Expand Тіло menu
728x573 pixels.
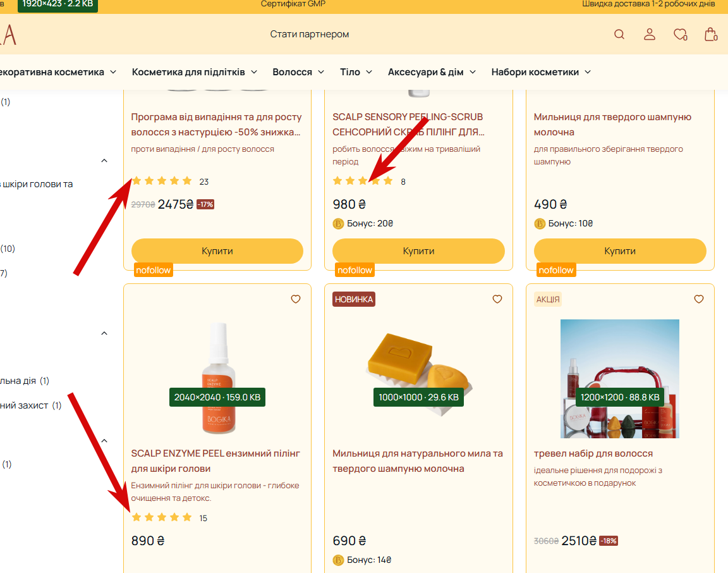coord(356,72)
